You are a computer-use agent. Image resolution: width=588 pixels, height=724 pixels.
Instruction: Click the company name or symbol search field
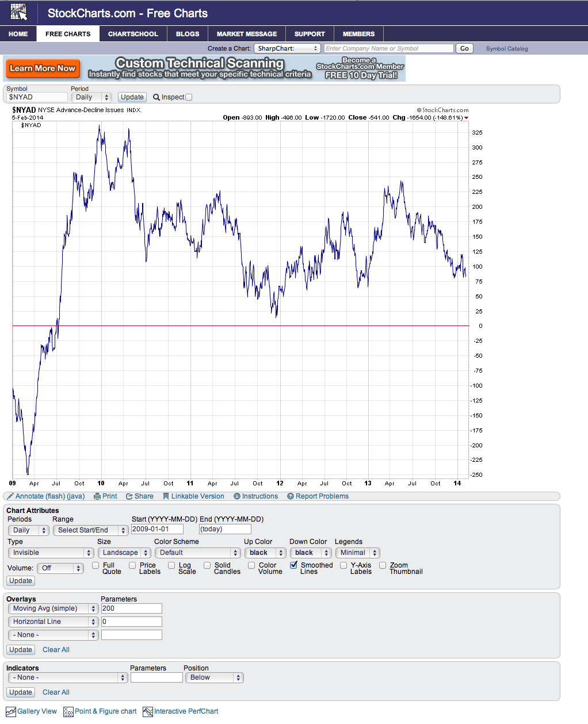pyautogui.click(x=389, y=48)
